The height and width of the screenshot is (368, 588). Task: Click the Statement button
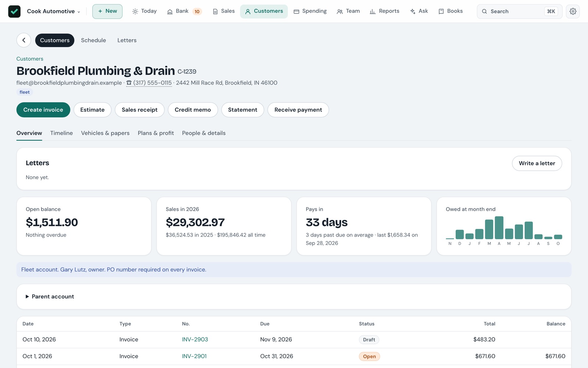tap(243, 110)
